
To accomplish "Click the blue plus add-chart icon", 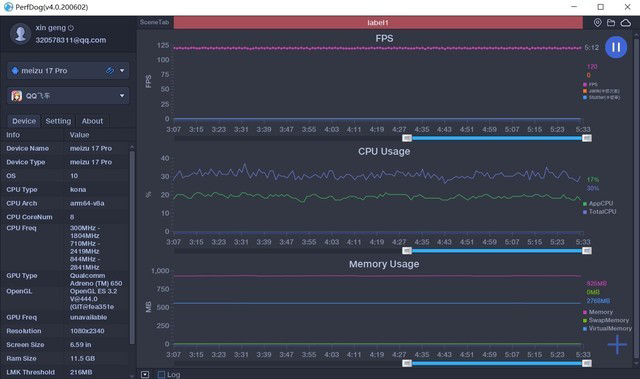I will [x=617, y=345].
